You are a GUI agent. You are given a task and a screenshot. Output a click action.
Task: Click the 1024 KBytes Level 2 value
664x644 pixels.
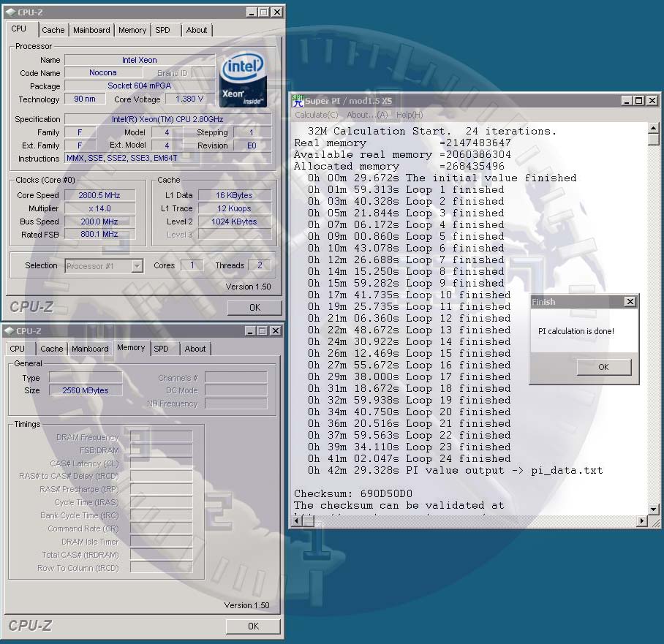(234, 221)
